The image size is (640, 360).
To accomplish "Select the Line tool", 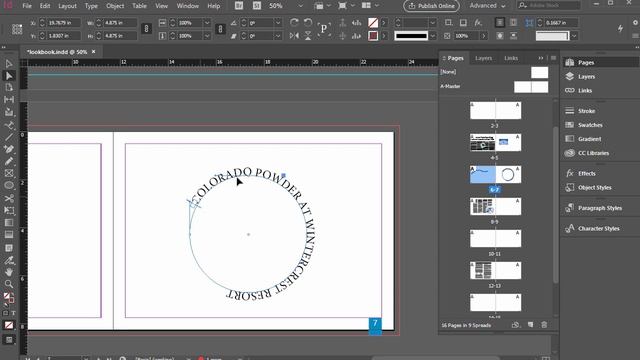I will click(x=9, y=137).
